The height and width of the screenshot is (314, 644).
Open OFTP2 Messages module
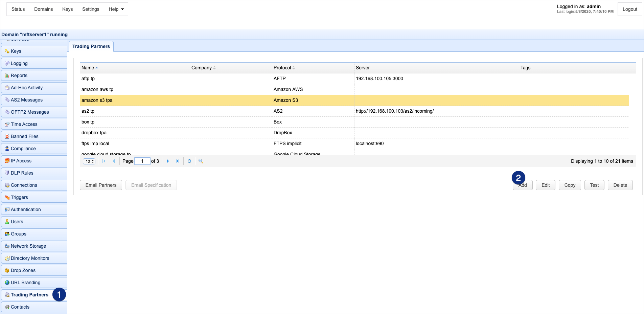[x=34, y=112]
